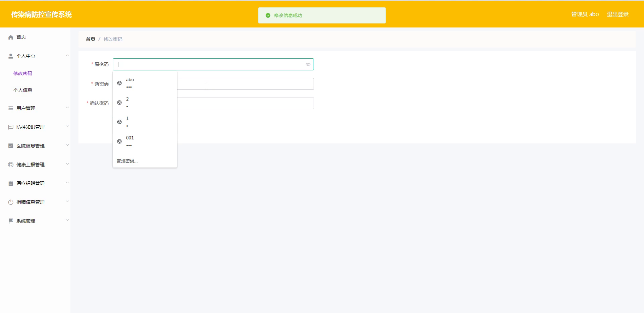Expand 医院信息管理 menu chevron

point(67,145)
